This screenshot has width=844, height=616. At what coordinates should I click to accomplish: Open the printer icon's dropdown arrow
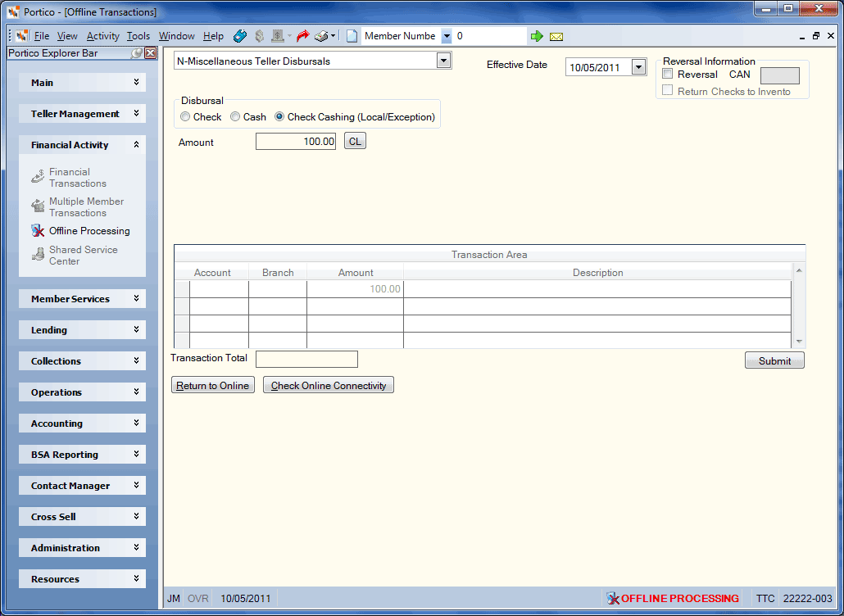click(334, 36)
